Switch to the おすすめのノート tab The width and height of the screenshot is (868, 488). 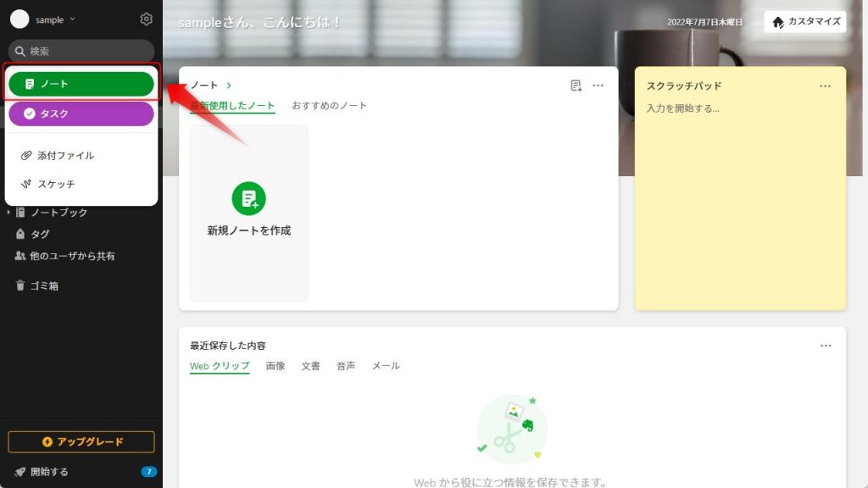[330, 106]
